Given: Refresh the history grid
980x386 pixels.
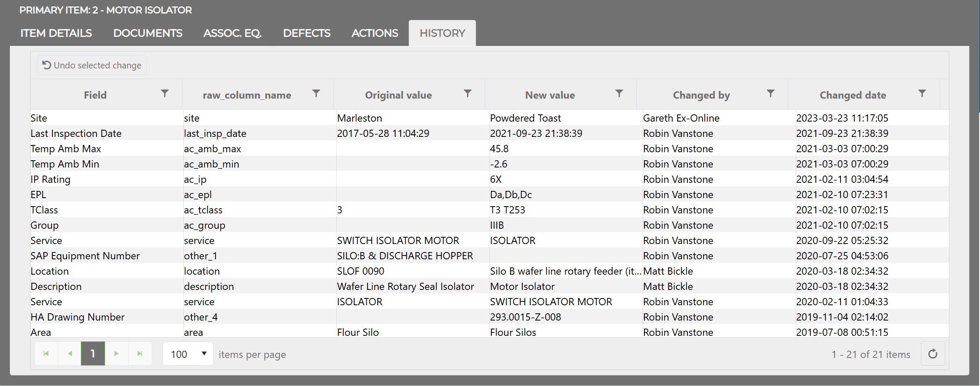Looking at the screenshot, I should coord(933,354).
